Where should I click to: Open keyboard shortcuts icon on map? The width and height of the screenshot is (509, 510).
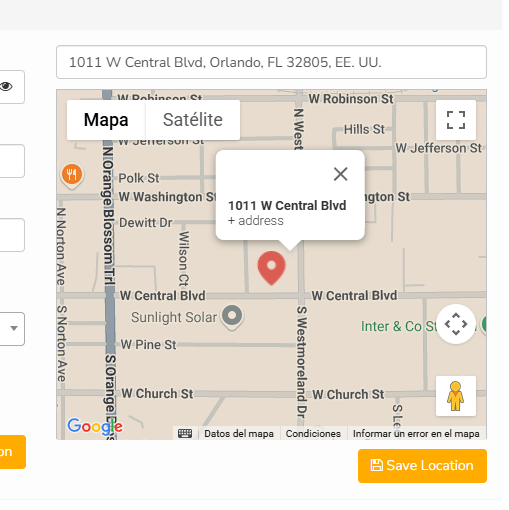pyautogui.click(x=185, y=433)
